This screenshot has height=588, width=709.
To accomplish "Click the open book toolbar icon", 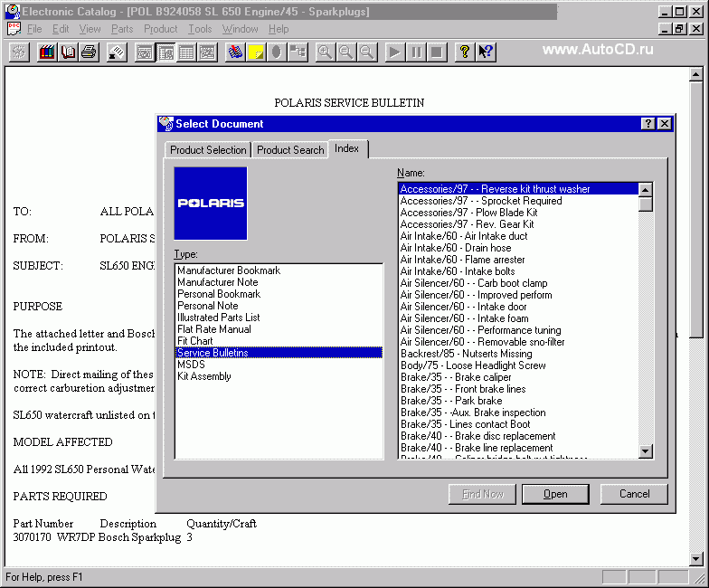I will (x=68, y=52).
